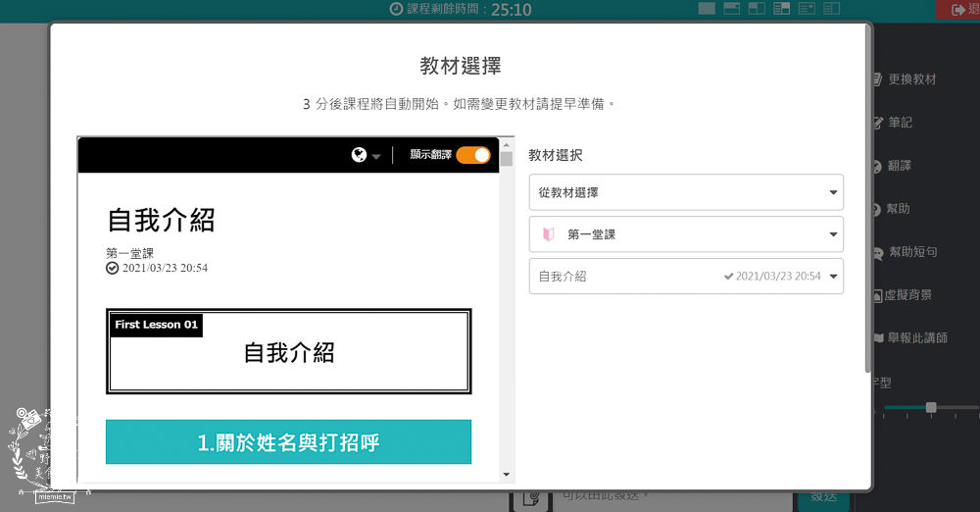Open 虛擬背景 in the side menu
Image resolution: width=980 pixels, height=512 pixels.
click(x=904, y=295)
